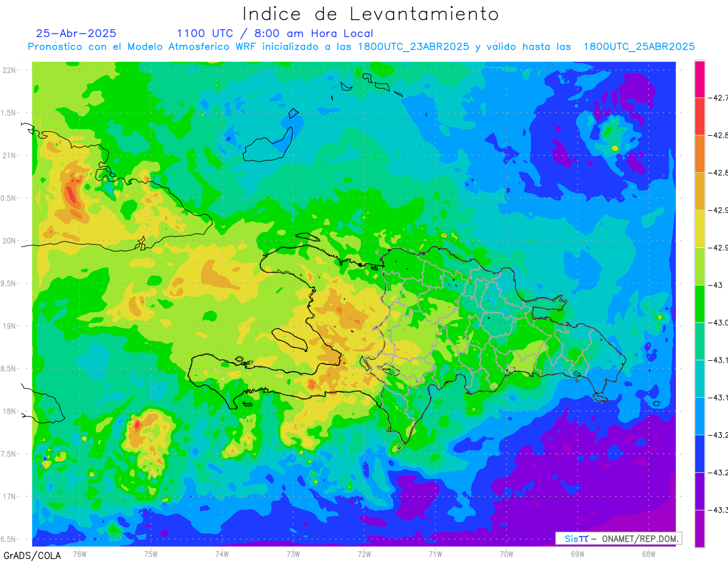Click the '22N' latitude label
This screenshot has height=562, width=728.
(x=10, y=70)
